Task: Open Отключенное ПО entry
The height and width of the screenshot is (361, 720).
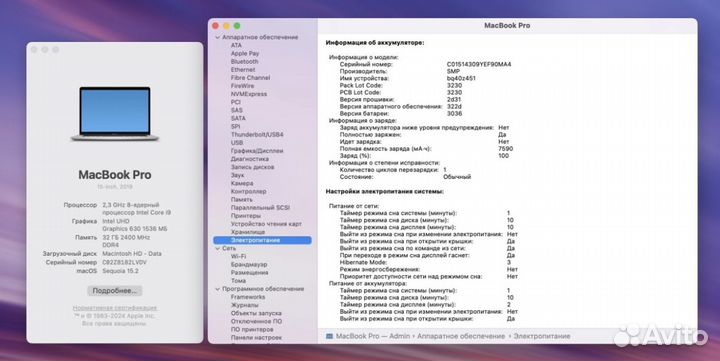Action: click(x=256, y=321)
